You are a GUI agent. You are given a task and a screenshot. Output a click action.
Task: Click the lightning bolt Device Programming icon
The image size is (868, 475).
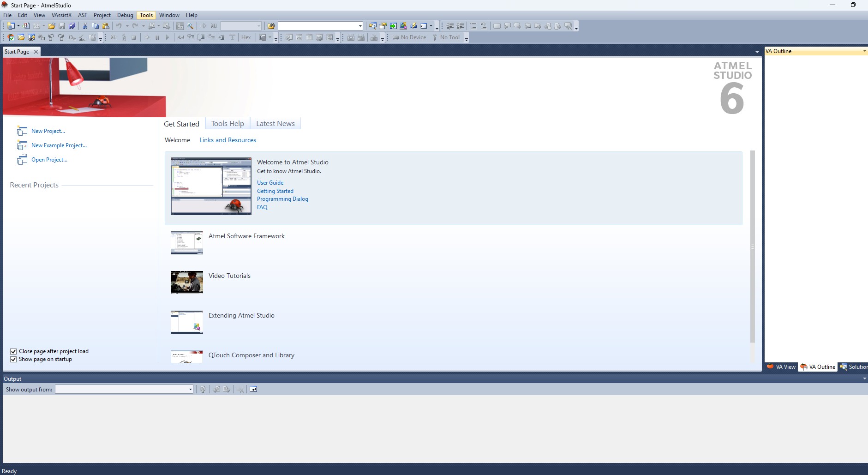tap(413, 26)
